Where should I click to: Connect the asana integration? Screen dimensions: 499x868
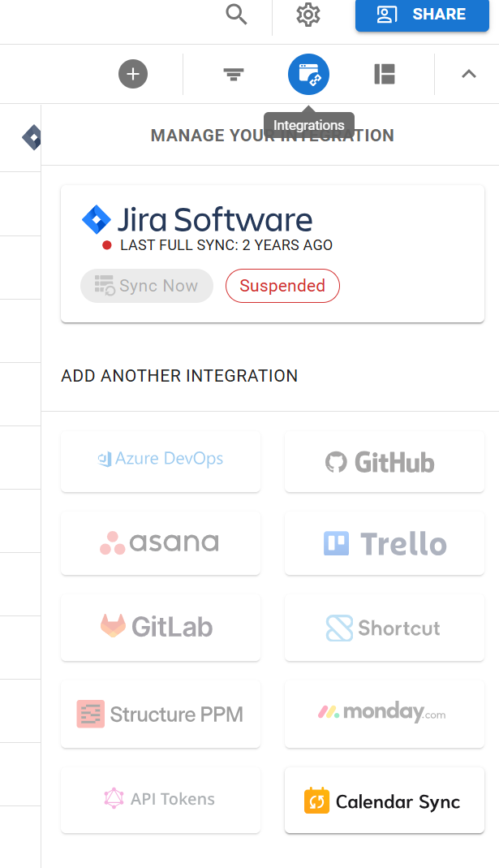(x=160, y=542)
